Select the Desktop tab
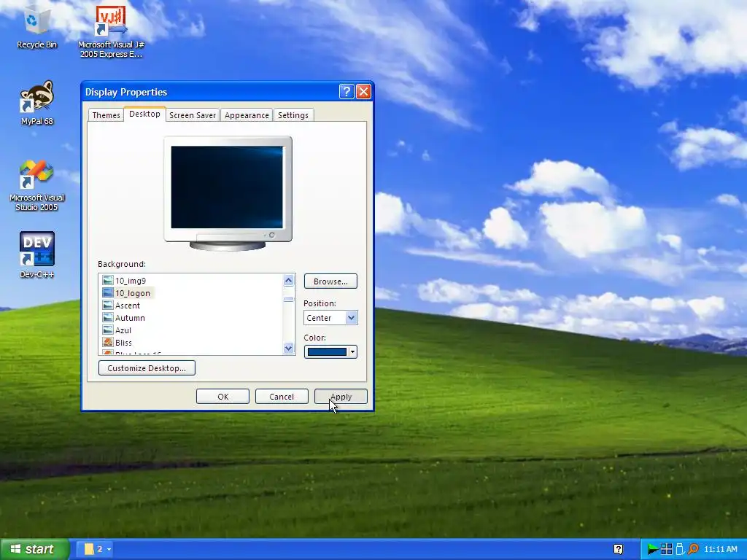This screenshot has width=747, height=560. 144,114
